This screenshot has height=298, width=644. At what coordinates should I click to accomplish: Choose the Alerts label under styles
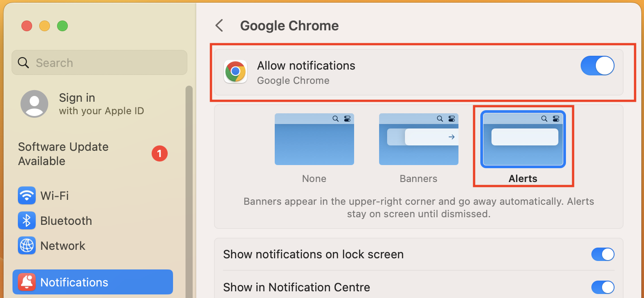pos(523,178)
